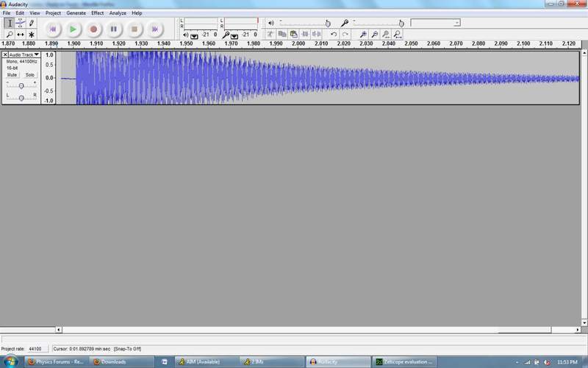This screenshot has width=588, height=368.
Task: Open the Help menu
Action: [137, 13]
